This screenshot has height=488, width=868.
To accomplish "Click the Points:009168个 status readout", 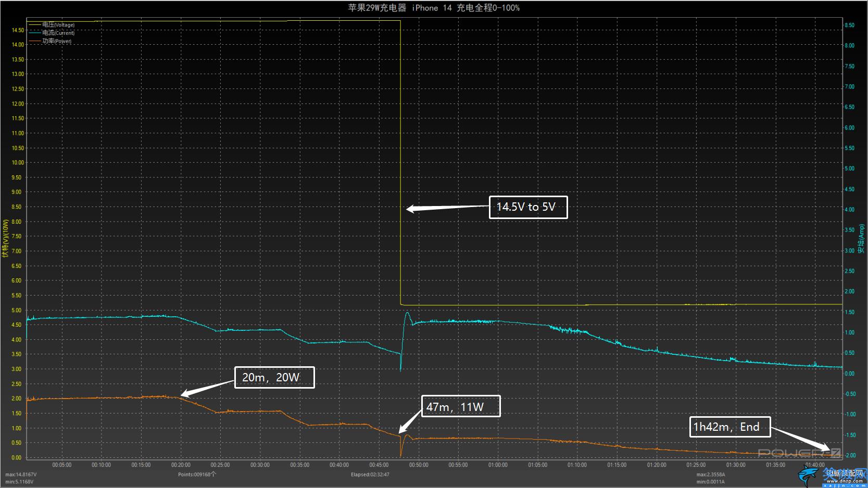I will pyautogui.click(x=197, y=474).
